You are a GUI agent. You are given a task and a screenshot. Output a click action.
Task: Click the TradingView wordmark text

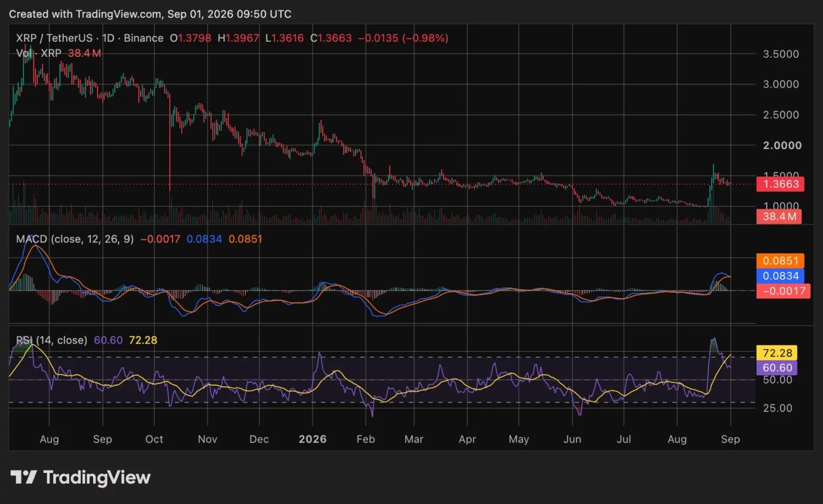point(97,477)
